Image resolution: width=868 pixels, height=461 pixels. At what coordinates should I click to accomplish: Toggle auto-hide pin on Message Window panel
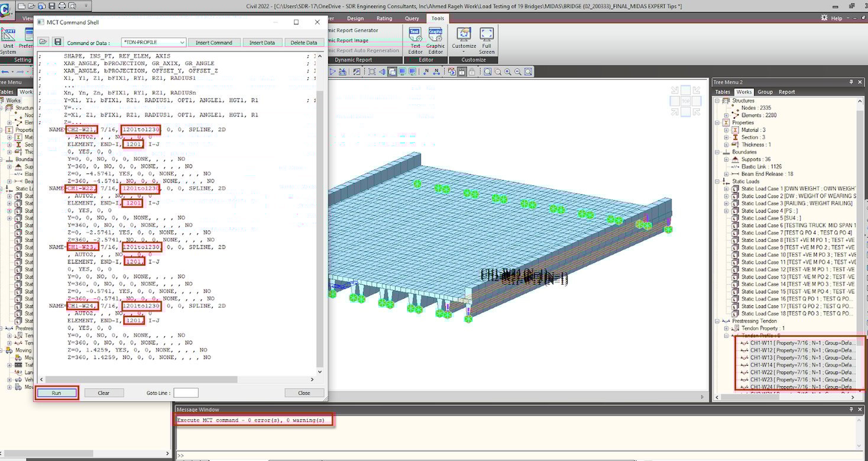point(852,409)
